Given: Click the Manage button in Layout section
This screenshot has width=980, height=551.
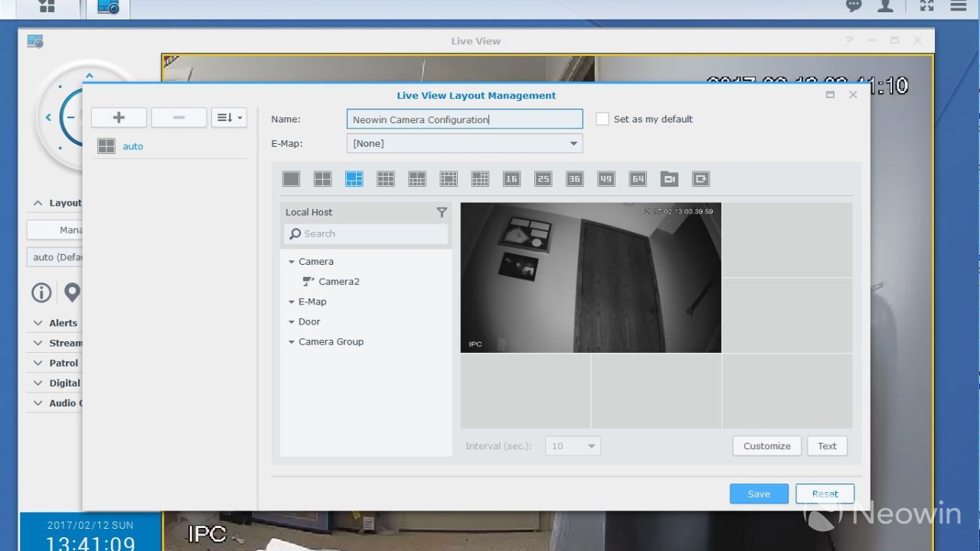Looking at the screenshot, I should [54, 230].
